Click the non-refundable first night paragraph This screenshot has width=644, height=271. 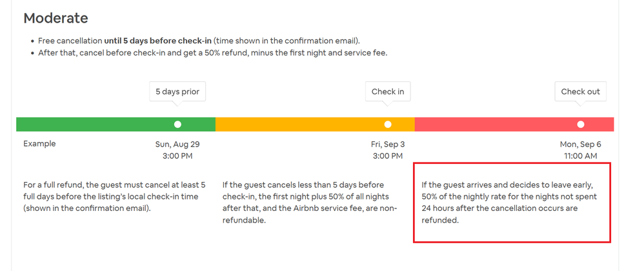click(x=311, y=202)
